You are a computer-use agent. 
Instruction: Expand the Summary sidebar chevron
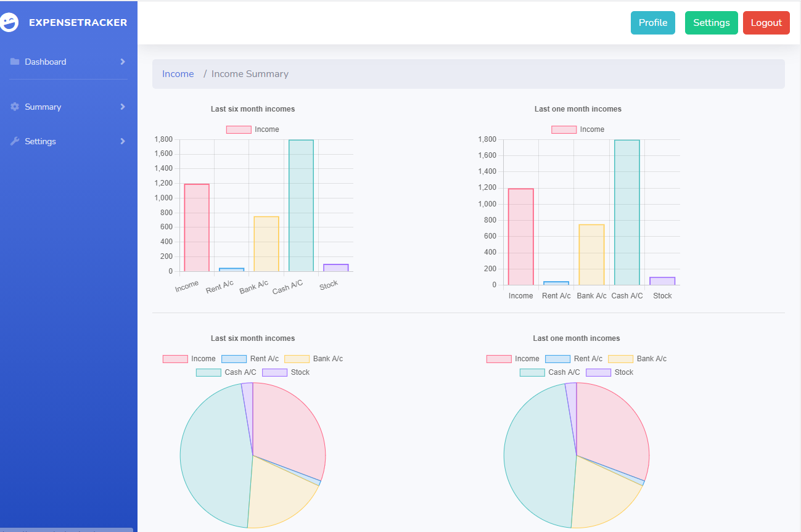point(123,107)
